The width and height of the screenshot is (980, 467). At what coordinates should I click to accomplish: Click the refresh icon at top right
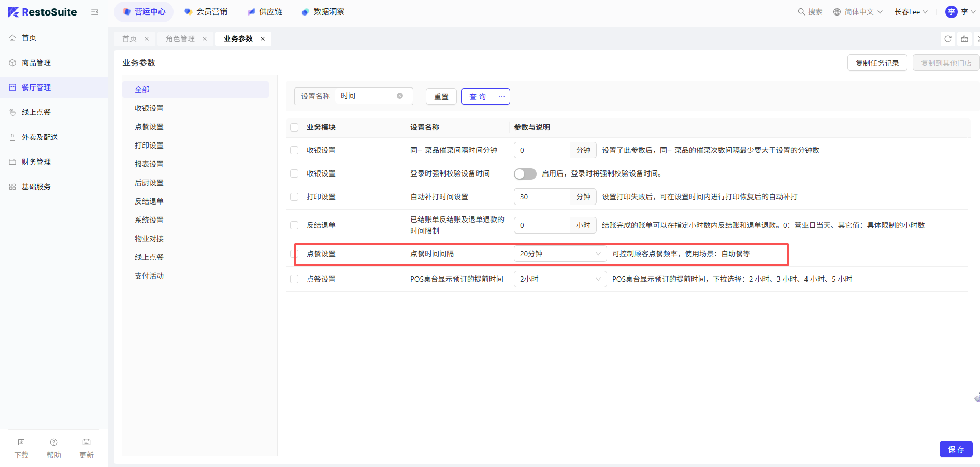pos(947,39)
